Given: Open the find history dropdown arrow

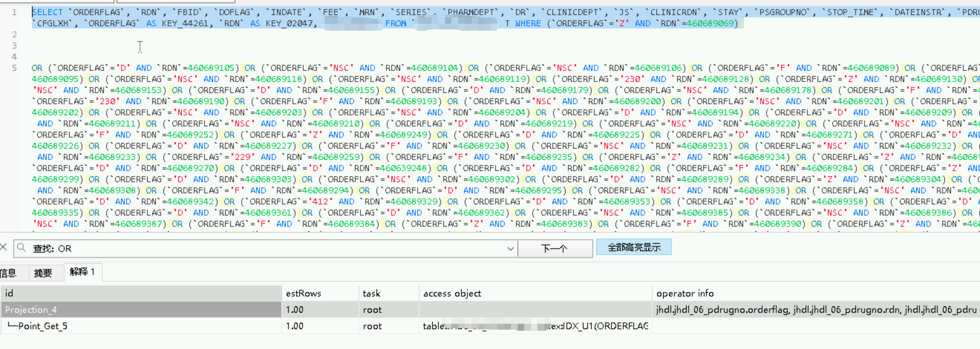Looking at the screenshot, I should pyautogui.click(x=510, y=249).
